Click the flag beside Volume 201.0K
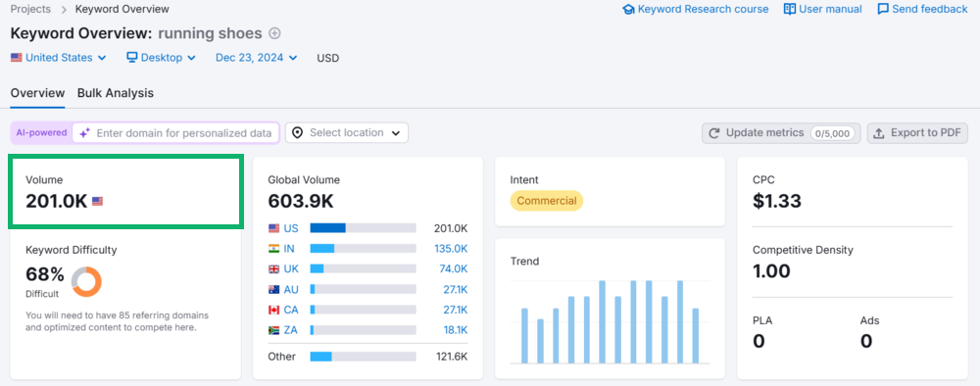 point(97,201)
